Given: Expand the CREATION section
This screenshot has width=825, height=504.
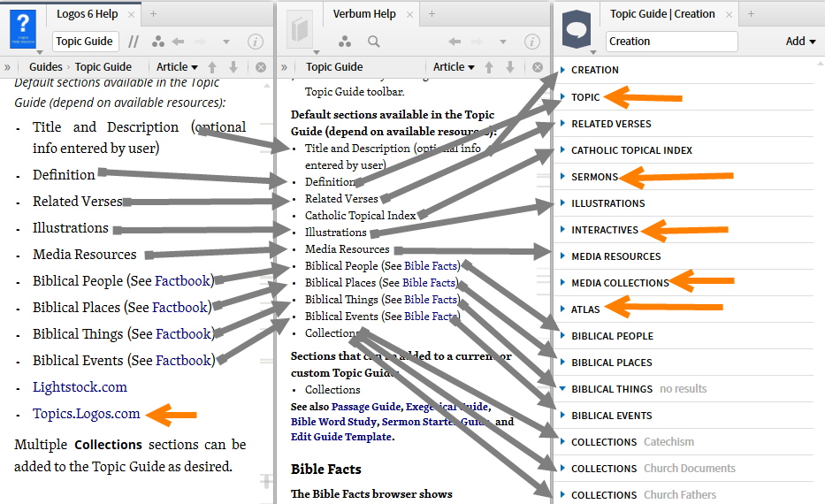Looking at the screenshot, I should (x=562, y=70).
